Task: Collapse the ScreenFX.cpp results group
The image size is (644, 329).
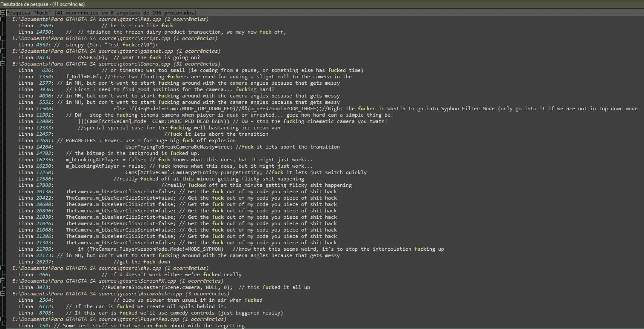Action: 3,281
